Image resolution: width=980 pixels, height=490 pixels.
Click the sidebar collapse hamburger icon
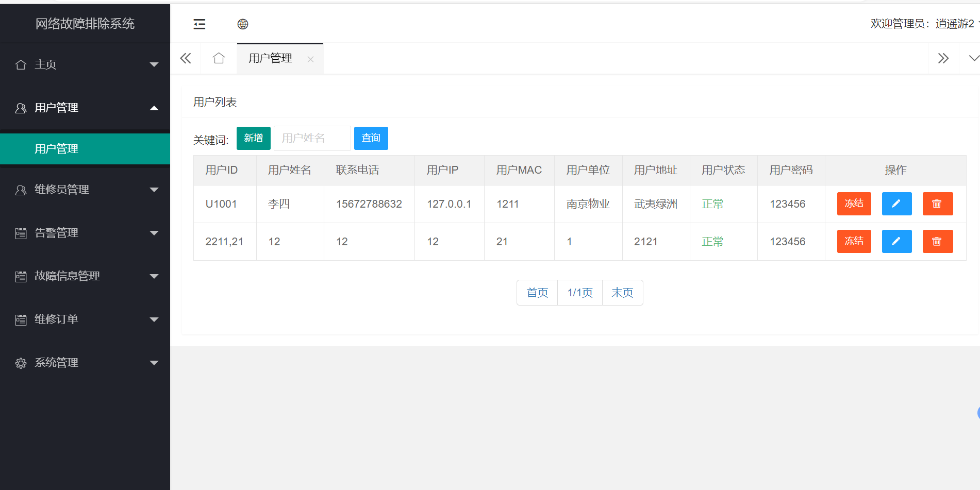tap(200, 24)
